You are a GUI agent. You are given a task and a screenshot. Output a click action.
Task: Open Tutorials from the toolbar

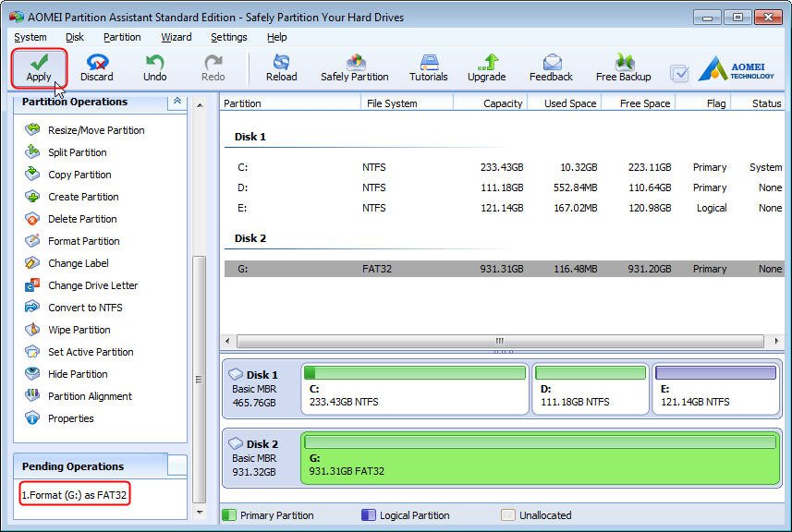click(428, 68)
